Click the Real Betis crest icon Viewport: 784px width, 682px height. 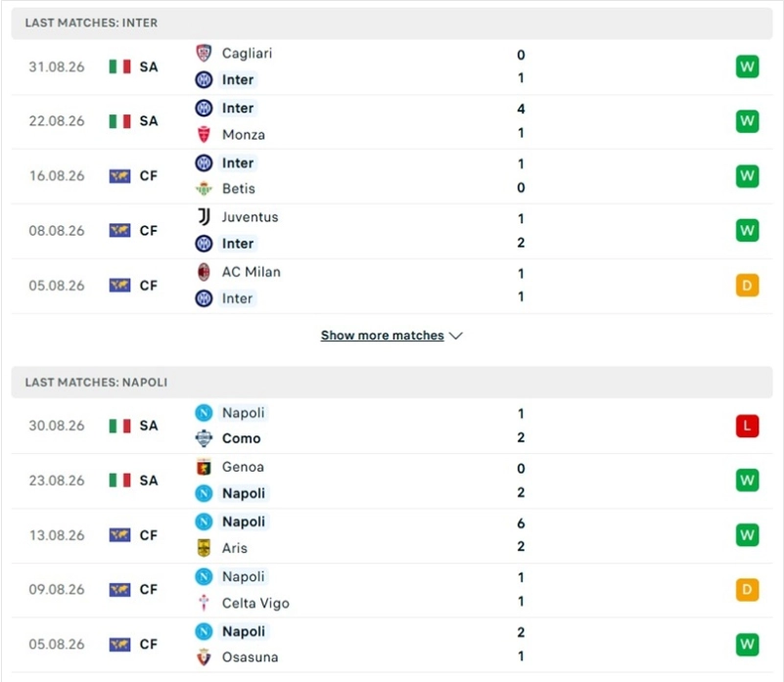204,189
